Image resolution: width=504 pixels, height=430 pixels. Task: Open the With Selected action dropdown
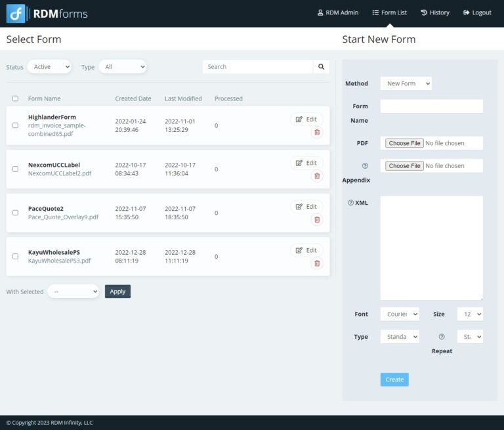coord(73,291)
